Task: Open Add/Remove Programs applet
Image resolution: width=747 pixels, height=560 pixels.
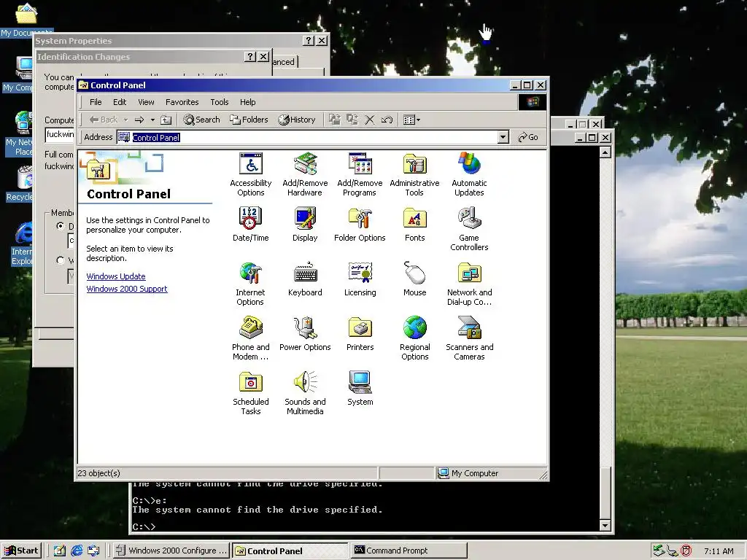Action: [360, 174]
